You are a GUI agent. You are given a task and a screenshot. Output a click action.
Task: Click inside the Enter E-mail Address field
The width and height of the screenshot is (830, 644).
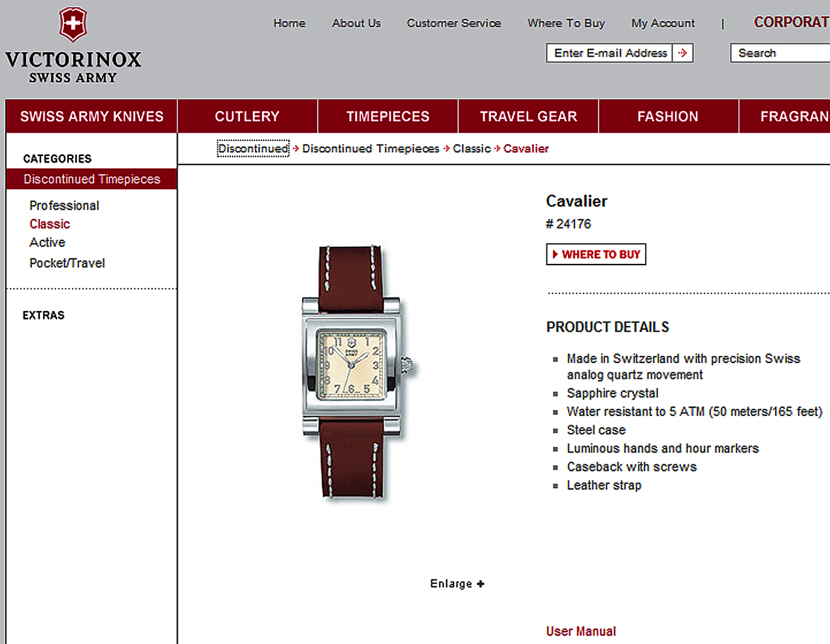[610, 53]
